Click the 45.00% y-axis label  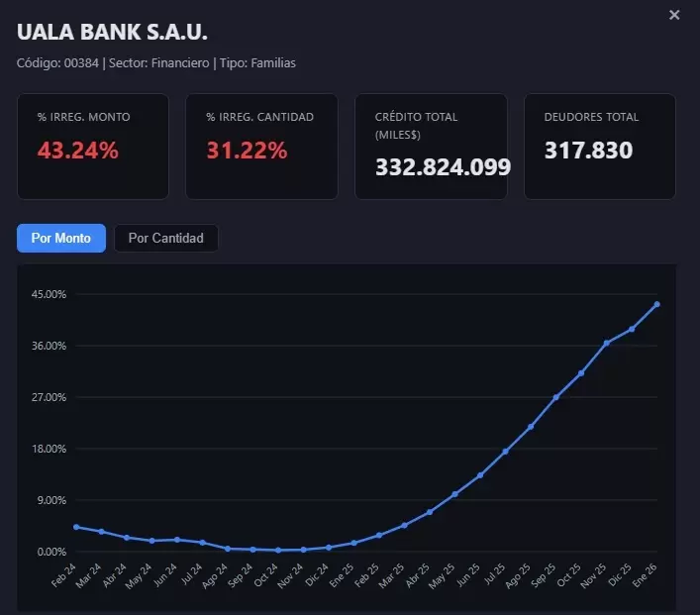(x=50, y=294)
